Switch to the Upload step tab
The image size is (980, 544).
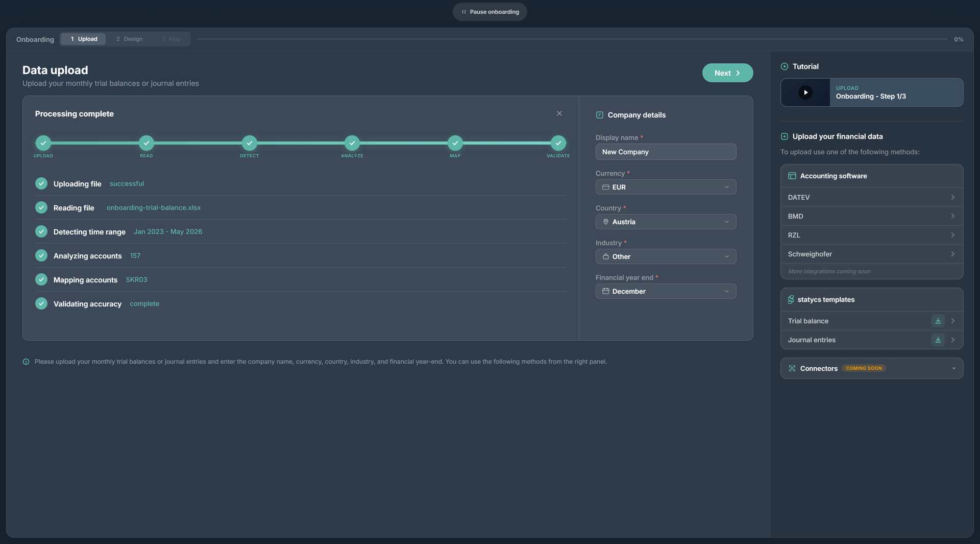click(x=83, y=39)
